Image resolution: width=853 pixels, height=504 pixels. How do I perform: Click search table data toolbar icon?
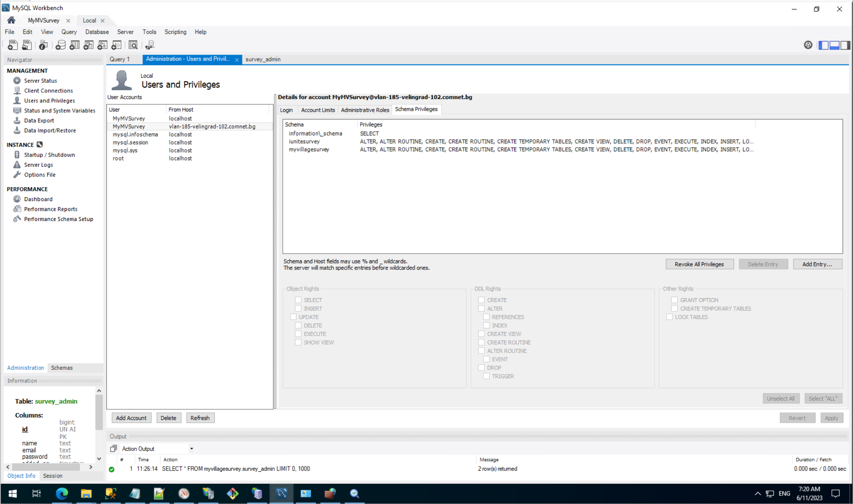click(133, 45)
